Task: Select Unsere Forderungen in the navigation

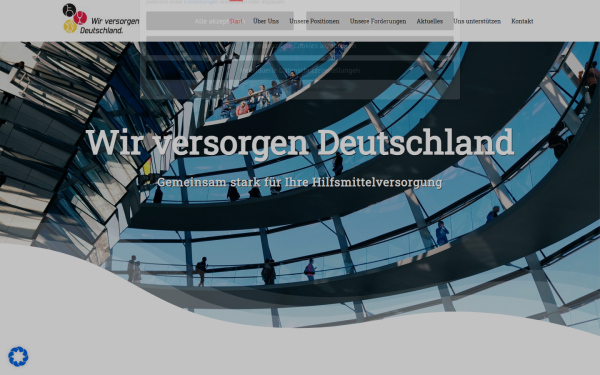Action: click(378, 21)
